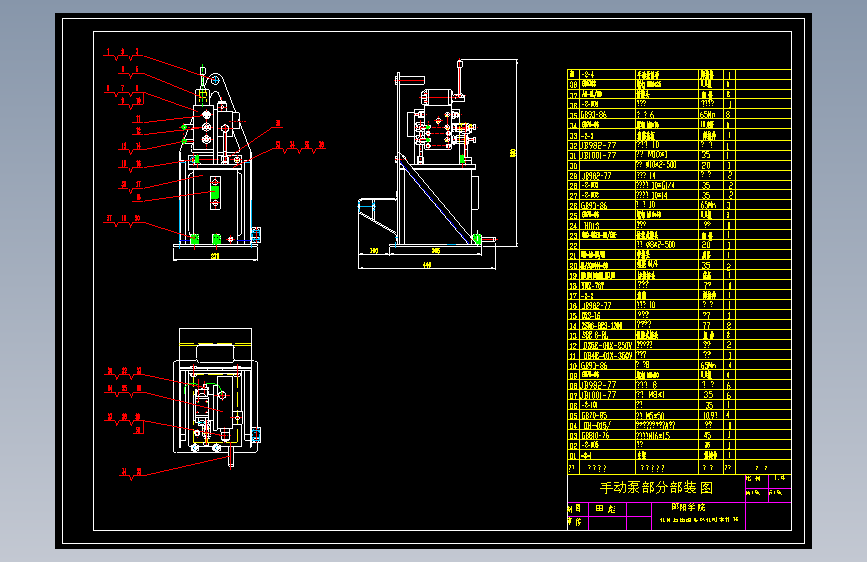Select the 邵阳学院 text in title block
The height and width of the screenshot is (562, 867).
pos(688,507)
